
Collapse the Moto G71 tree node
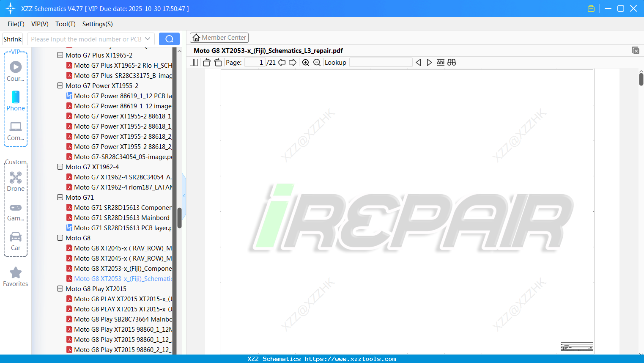(60, 197)
